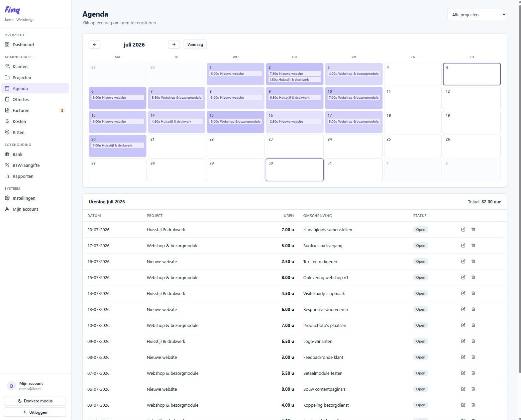Edit the Koppeling bezorgdienst entry

point(463,405)
